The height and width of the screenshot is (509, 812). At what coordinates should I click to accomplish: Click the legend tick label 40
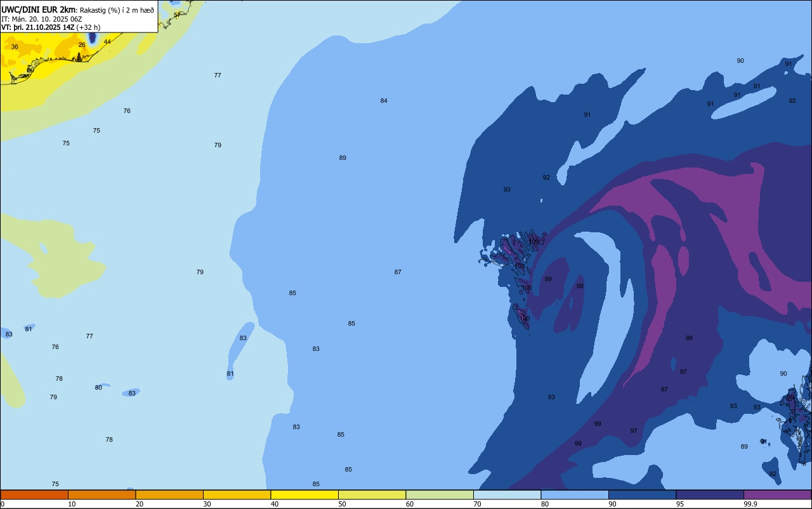[x=275, y=504]
